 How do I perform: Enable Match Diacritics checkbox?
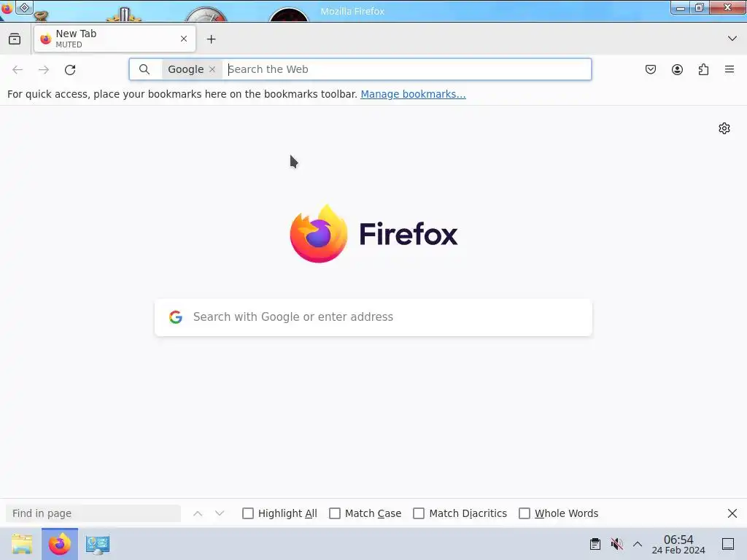pyautogui.click(x=419, y=513)
